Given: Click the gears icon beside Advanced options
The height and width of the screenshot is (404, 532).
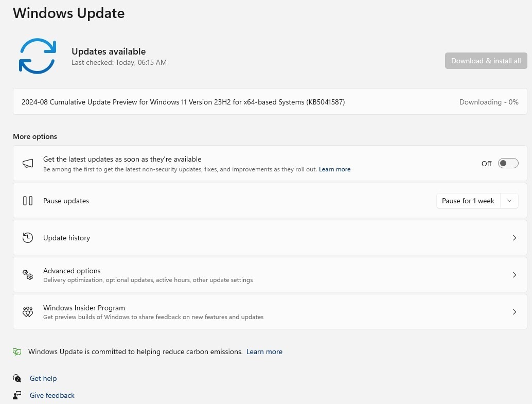Looking at the screenshot, I should (28, 275).
